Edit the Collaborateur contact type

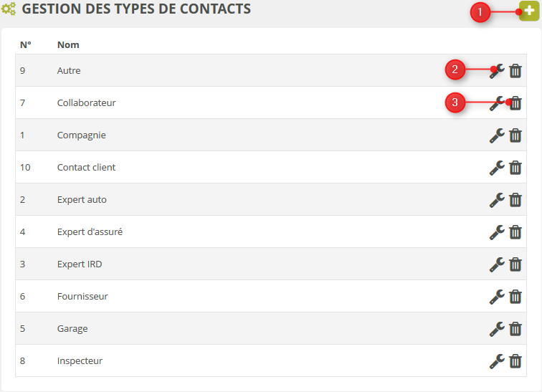click(x=497, y=102)
